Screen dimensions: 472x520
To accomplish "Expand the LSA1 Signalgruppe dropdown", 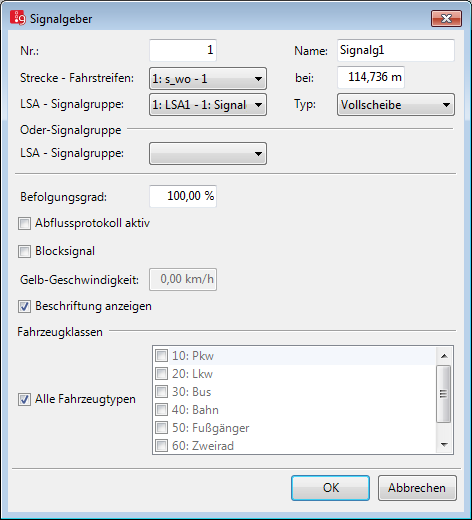I will pos(208,105).
